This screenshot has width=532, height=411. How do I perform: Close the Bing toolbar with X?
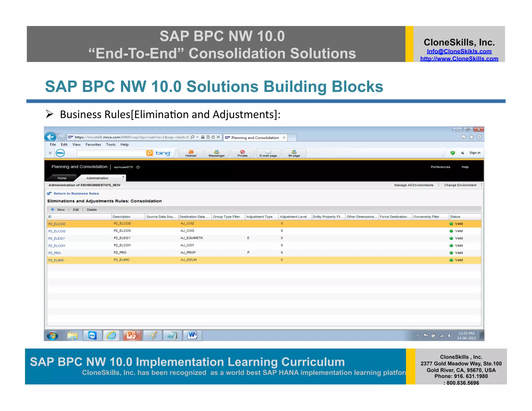50,153
